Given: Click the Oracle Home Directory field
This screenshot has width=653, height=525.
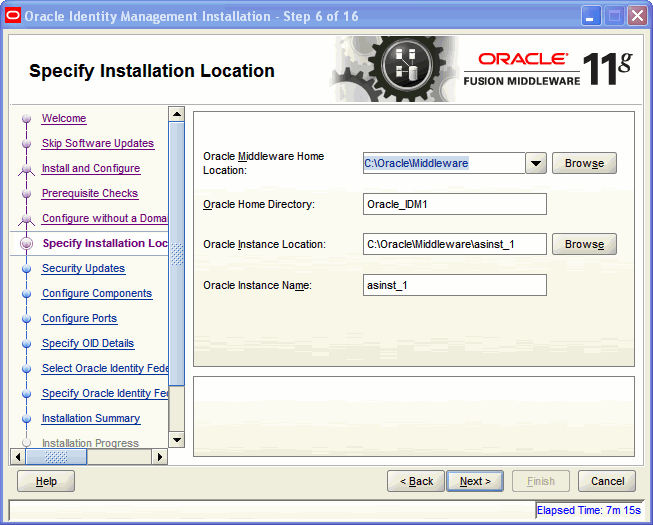Looking at the screenshot, I should pyautogui.click(x=455, y=204).
